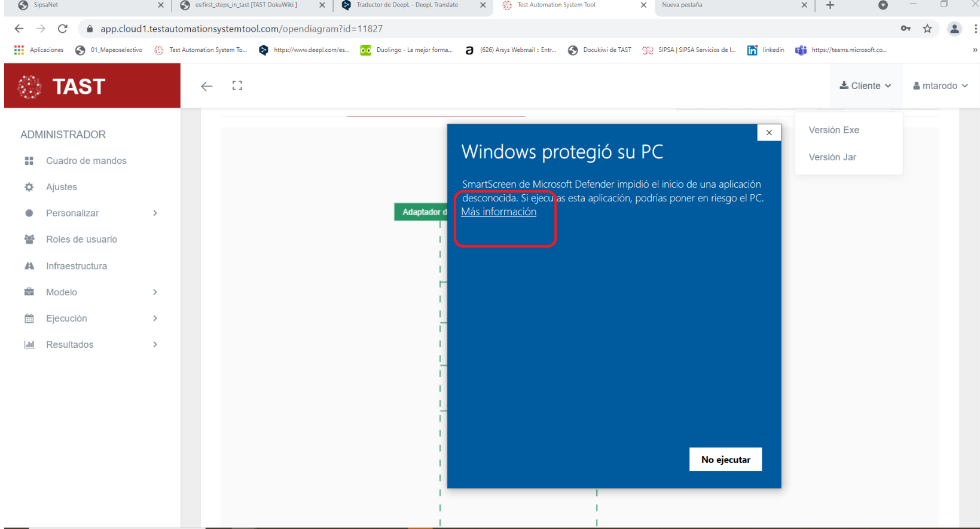Click the Roles de usuario people icon
This screenshot has height=529, width=980.
29,239
